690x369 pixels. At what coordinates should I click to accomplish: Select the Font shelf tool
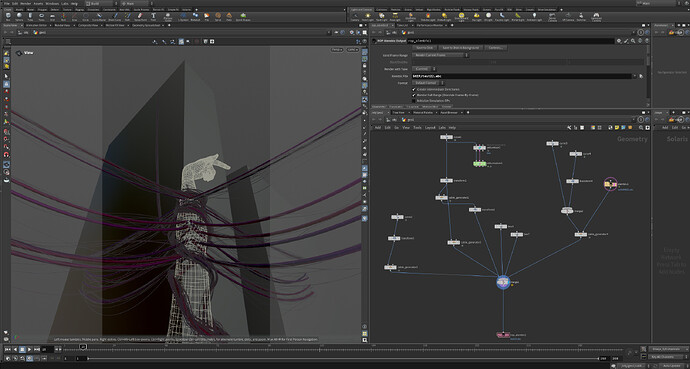coord(153,17)
